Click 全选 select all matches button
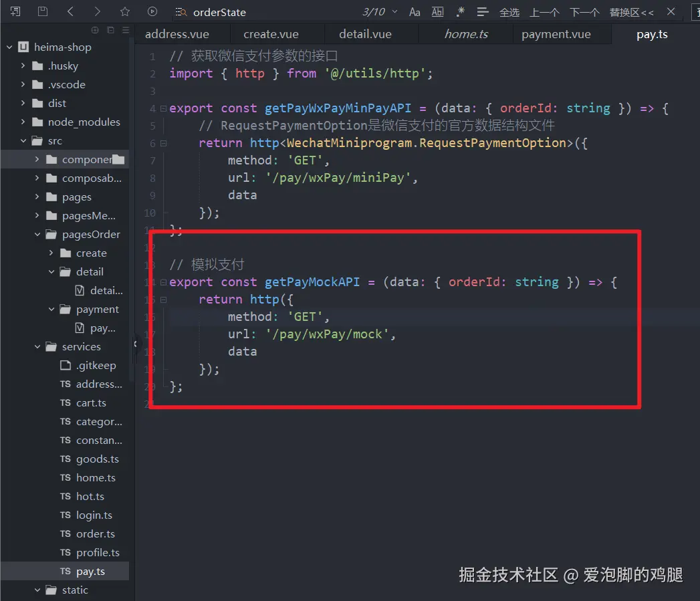 click(509, 13)
